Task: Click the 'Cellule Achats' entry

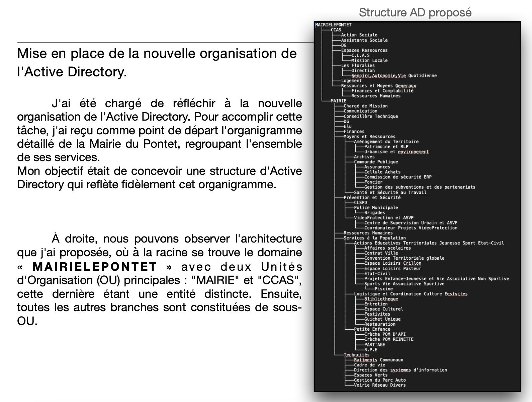Action: pos(382,172)
